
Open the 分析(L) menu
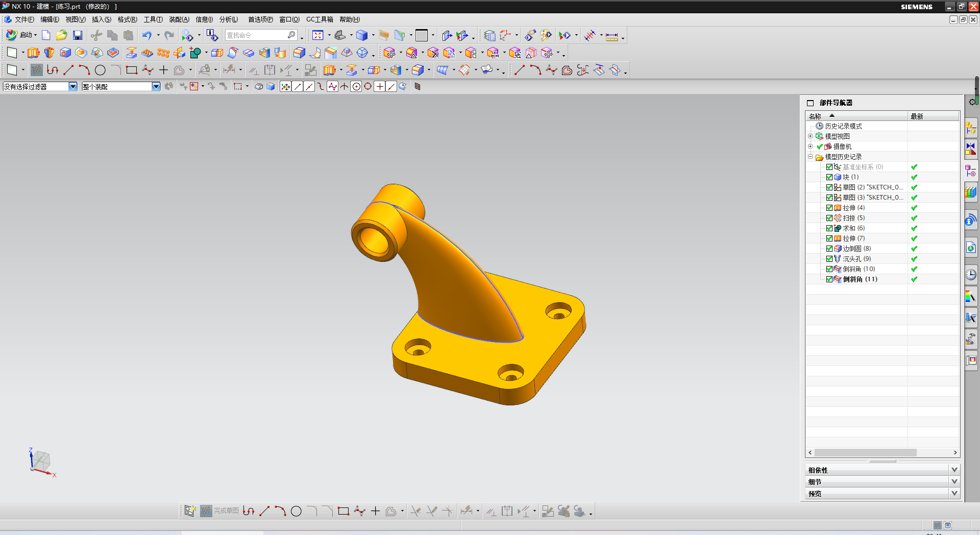(229, 19)
